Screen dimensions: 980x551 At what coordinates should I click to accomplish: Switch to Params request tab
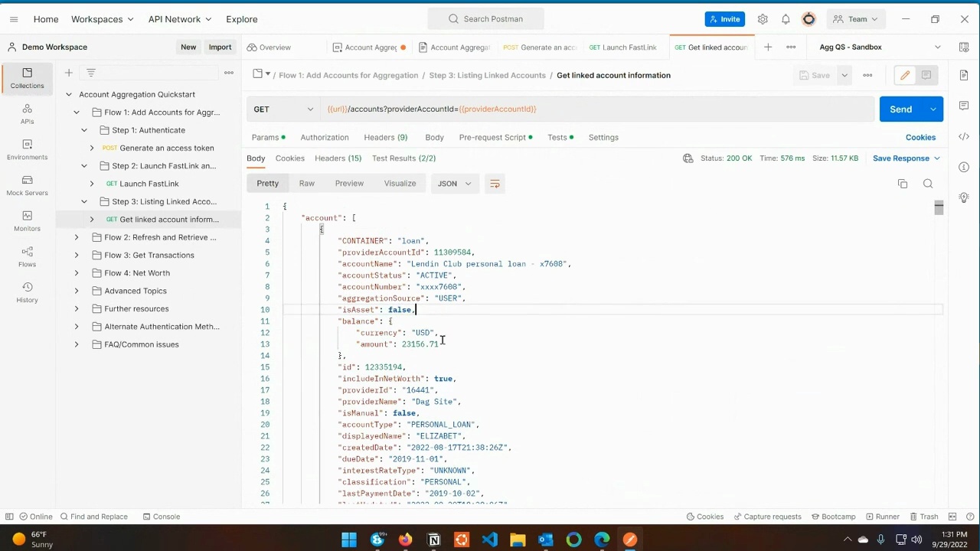[268, 138]
